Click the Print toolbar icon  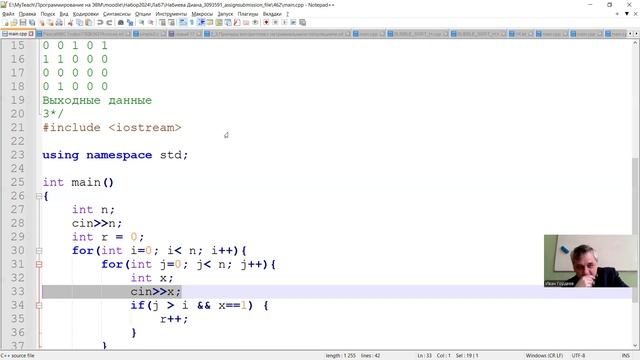point(59,22)
